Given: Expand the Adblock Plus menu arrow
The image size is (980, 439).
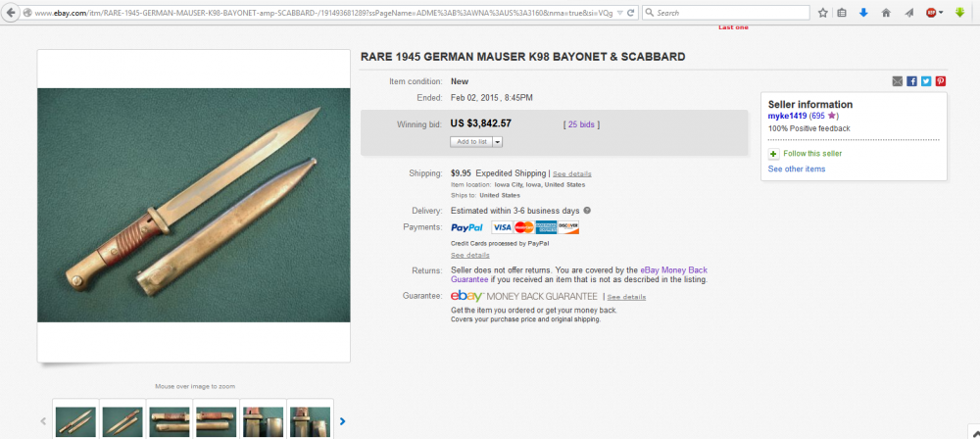Looking at the screenshot, I should pyautogui.click(x=941, y=13).
